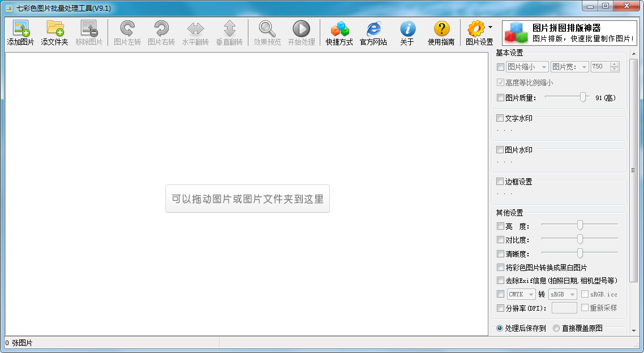Click the 效果预览 magnifier icon
Image resolution: width=644 pixels, height=353 pixels.
[267, 29]
